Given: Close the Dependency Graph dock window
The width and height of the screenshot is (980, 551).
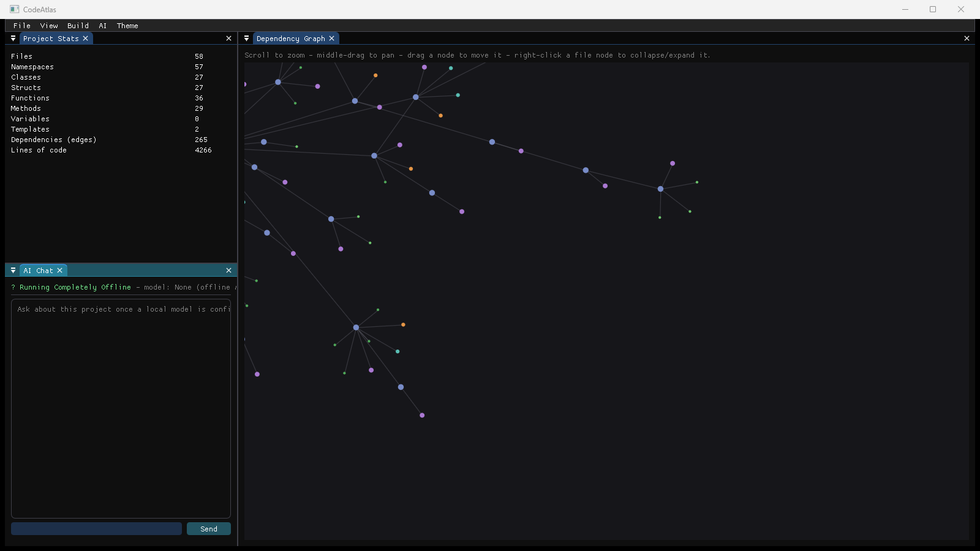Looking at the screenshot, I should coord(967,39).
